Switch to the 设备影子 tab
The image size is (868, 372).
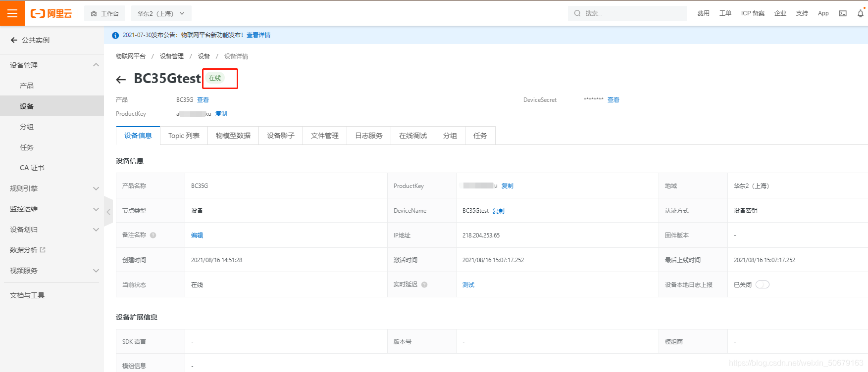(x=281, y=136)
